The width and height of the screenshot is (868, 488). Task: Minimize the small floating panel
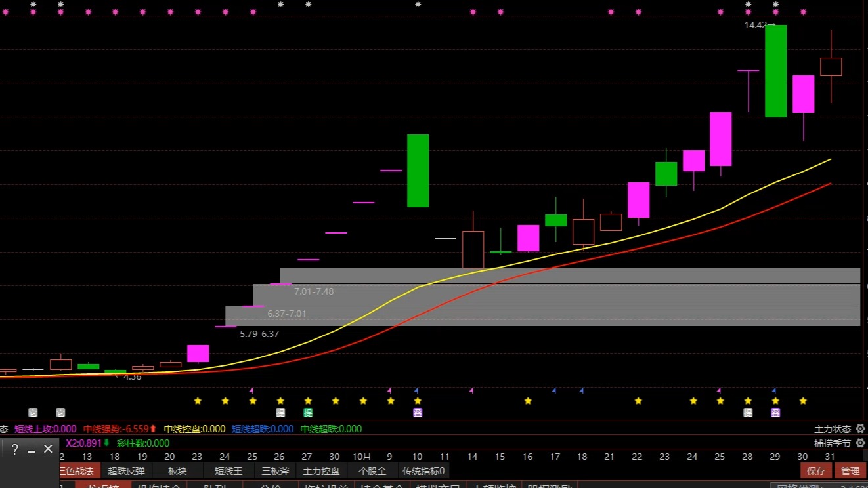pos(31,450)
